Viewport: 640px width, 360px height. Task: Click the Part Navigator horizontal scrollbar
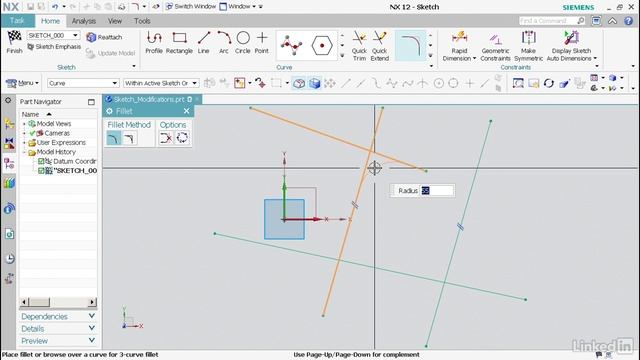click(58, 302)
